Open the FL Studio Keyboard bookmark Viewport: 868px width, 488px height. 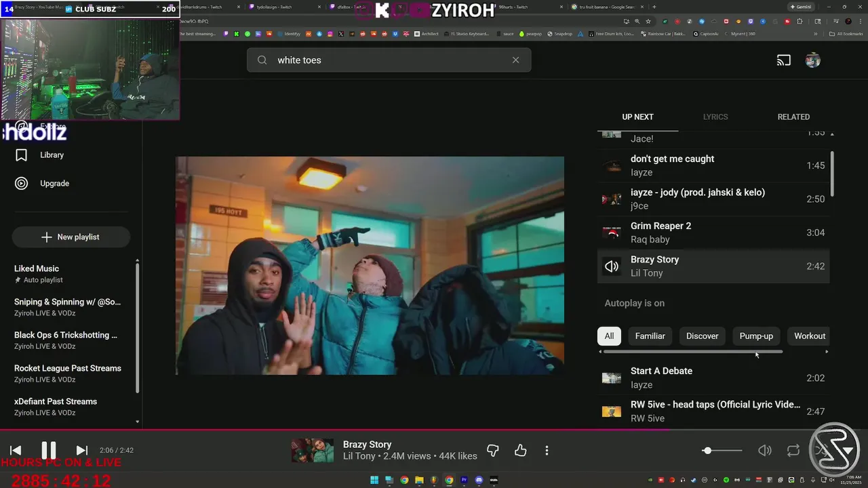[466, 34]
